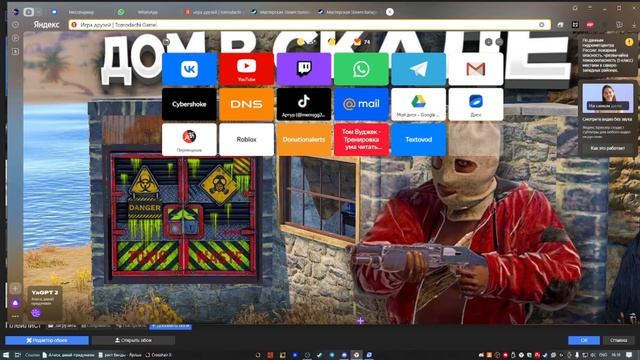Click the Открыть обои button

(x=133, y=340)
